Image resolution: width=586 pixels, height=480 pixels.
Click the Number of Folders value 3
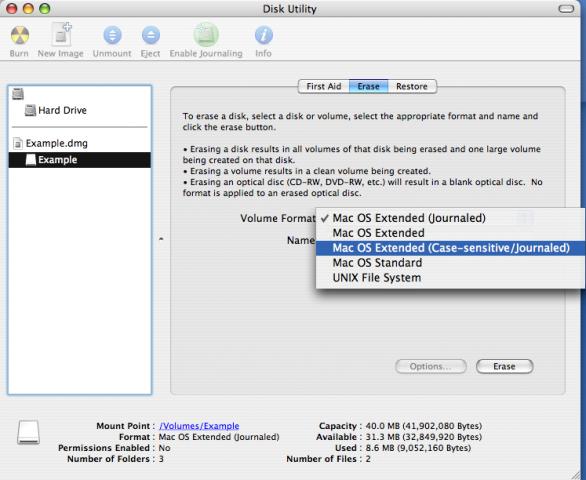pos(161,459)
